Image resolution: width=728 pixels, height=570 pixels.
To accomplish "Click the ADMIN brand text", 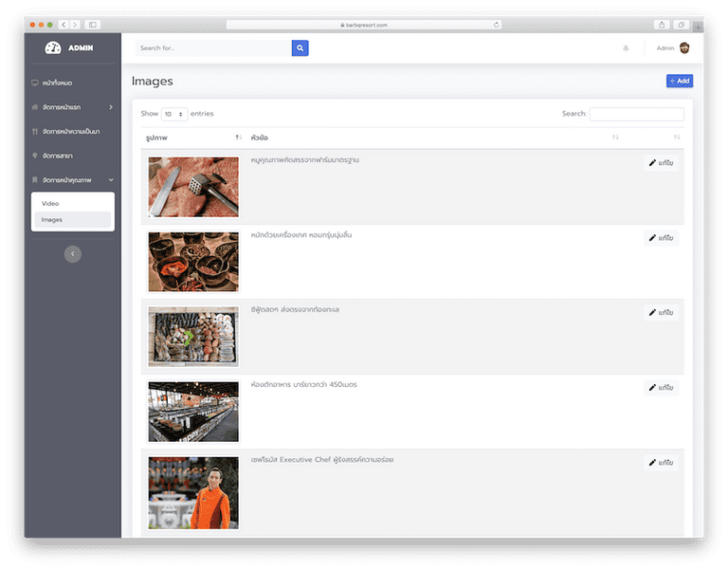I will click(81, 47).
